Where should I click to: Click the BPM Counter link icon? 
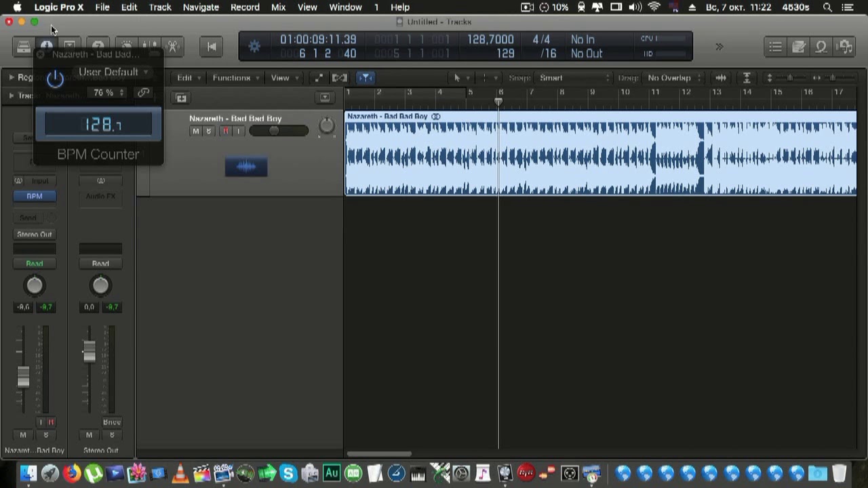pos(143,92)
